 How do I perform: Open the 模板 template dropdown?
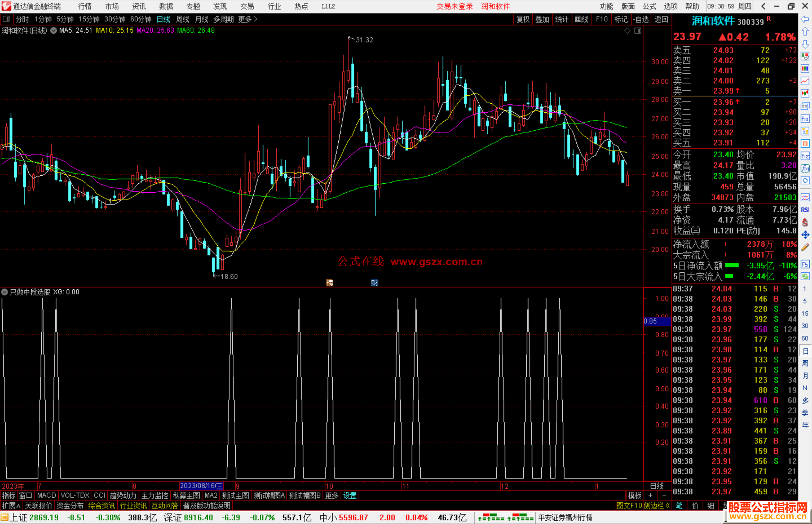(x=635, y=495)
